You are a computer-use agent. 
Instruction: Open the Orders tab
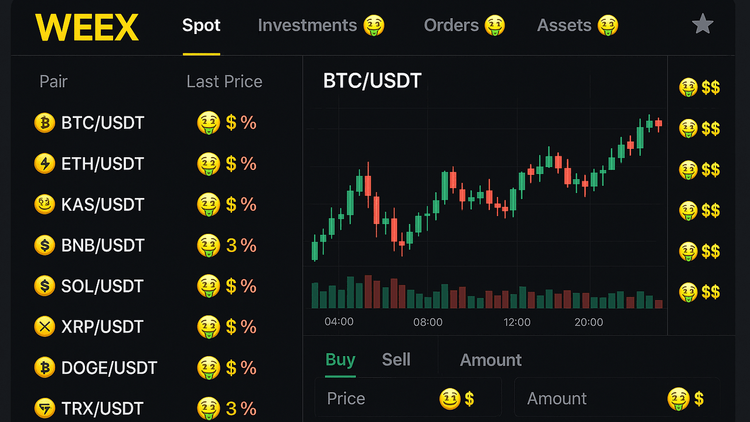click(x=464, y=25)
